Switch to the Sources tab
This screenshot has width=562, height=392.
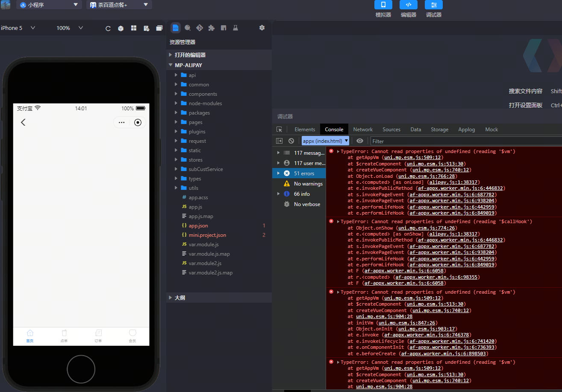tap(391, 130)
